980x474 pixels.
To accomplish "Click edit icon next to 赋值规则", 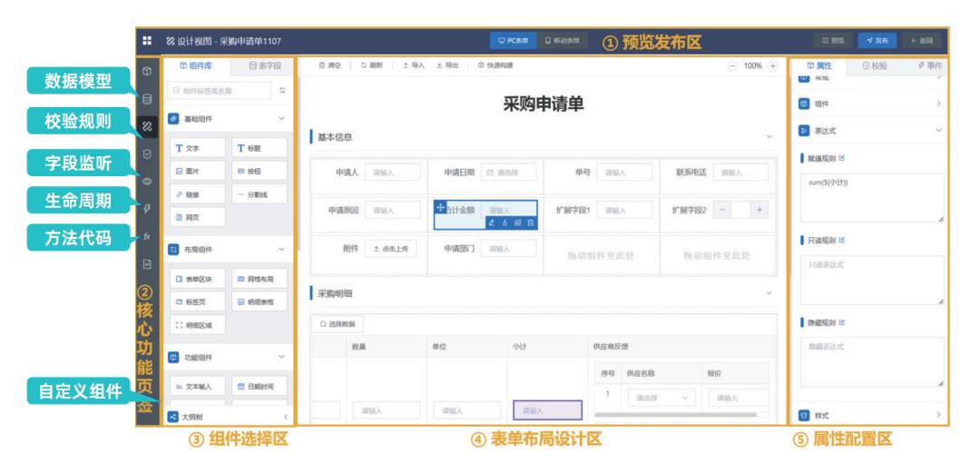I will tap(842, 158).
